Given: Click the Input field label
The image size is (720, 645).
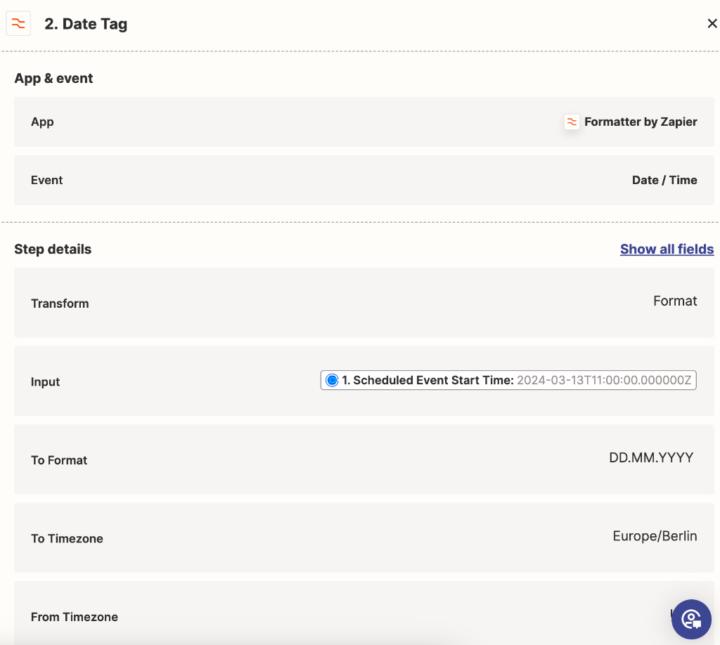Looking at the screenshot, I should 45,382.
